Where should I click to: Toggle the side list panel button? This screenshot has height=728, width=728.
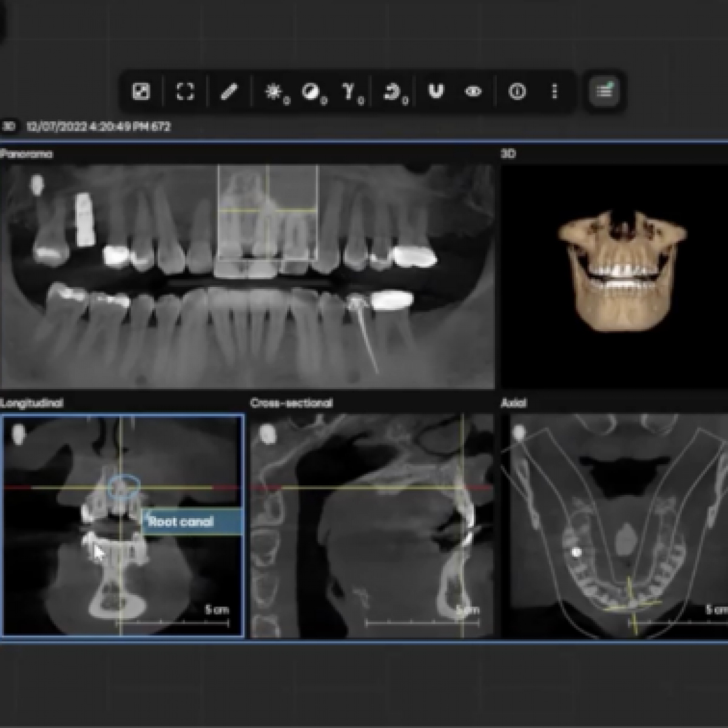click(603, 92)
